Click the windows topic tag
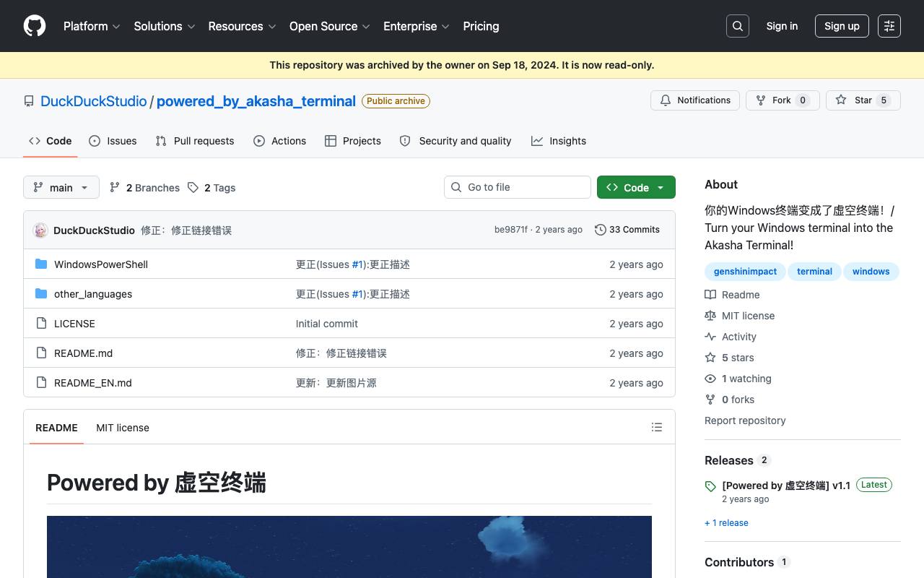 (871, 272)
